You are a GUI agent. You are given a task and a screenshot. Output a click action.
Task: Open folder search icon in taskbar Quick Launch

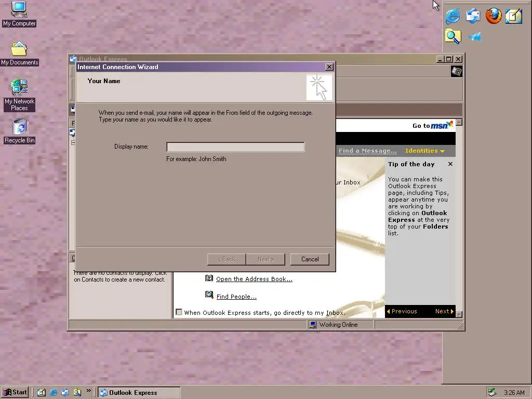pyautogui.click(x=77, y=393)
